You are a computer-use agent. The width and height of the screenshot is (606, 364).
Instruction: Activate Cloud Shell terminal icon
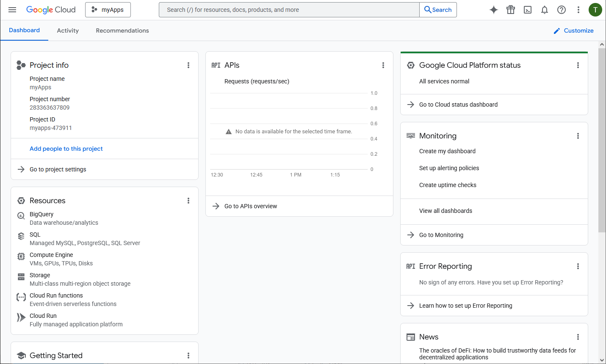(x=528, y=10)
